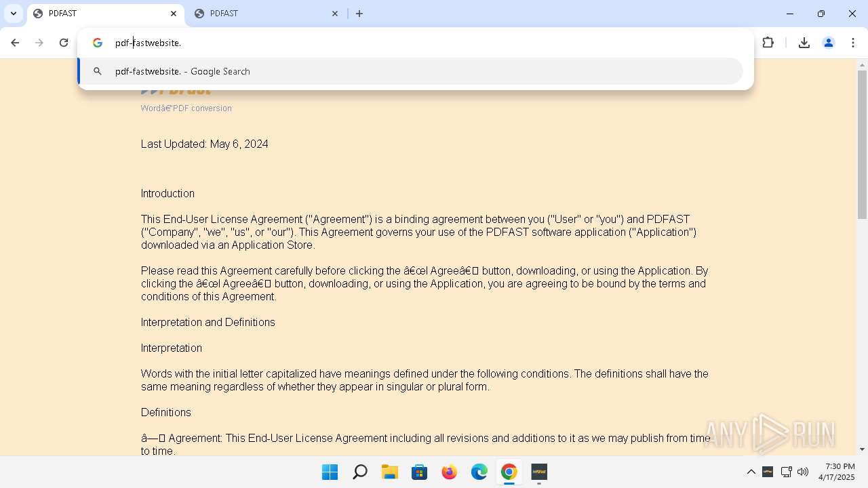The image size is (868, 488).
Task: Select the 'pdf-fastwebsite. - Google Search' suggestion
Action: 411,71
